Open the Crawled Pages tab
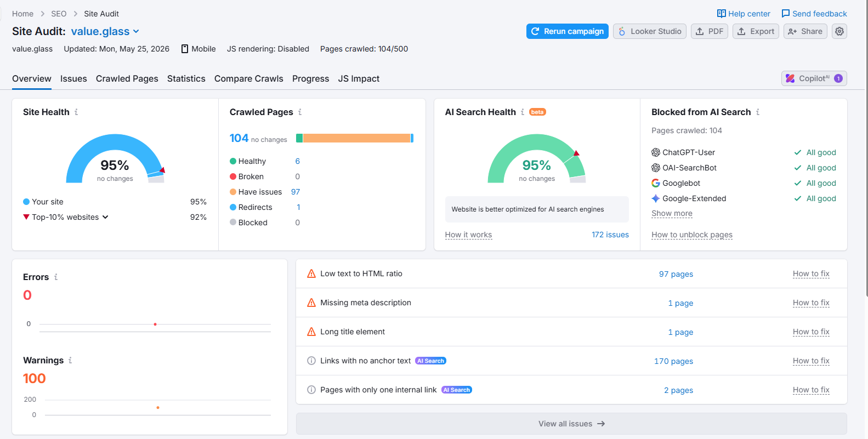This screenshot has width=868, height=439. pyautogui.click(x=127, y=78)
